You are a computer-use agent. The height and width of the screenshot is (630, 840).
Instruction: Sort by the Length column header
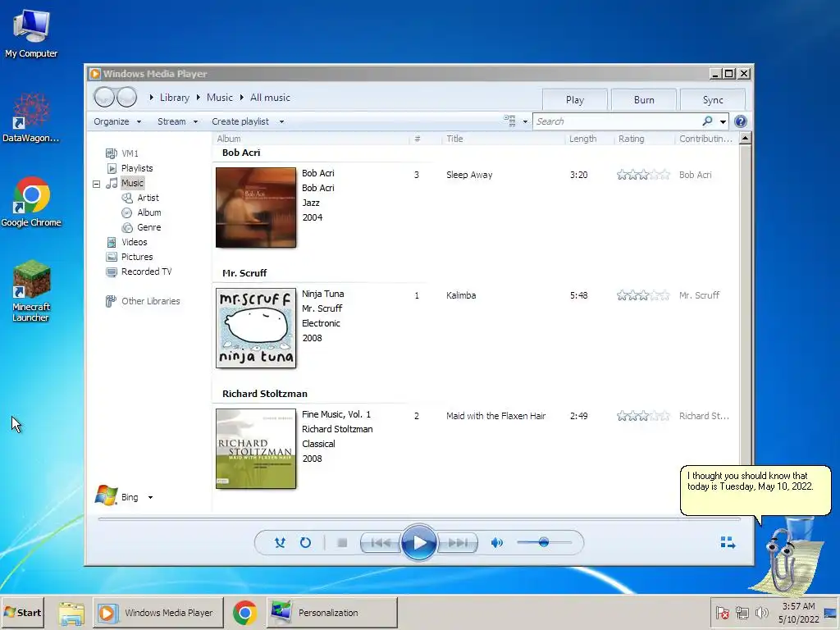click(582, 139)
